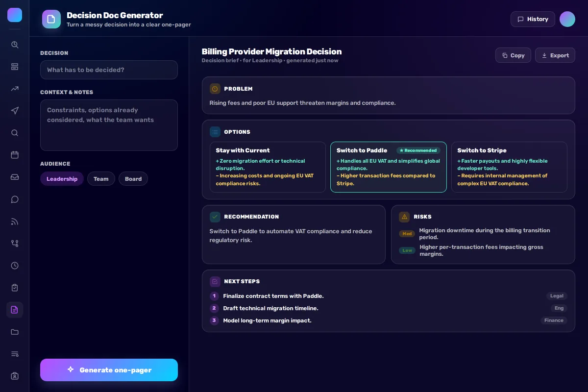Click the Finance owner tag

(x=554, y=320)
